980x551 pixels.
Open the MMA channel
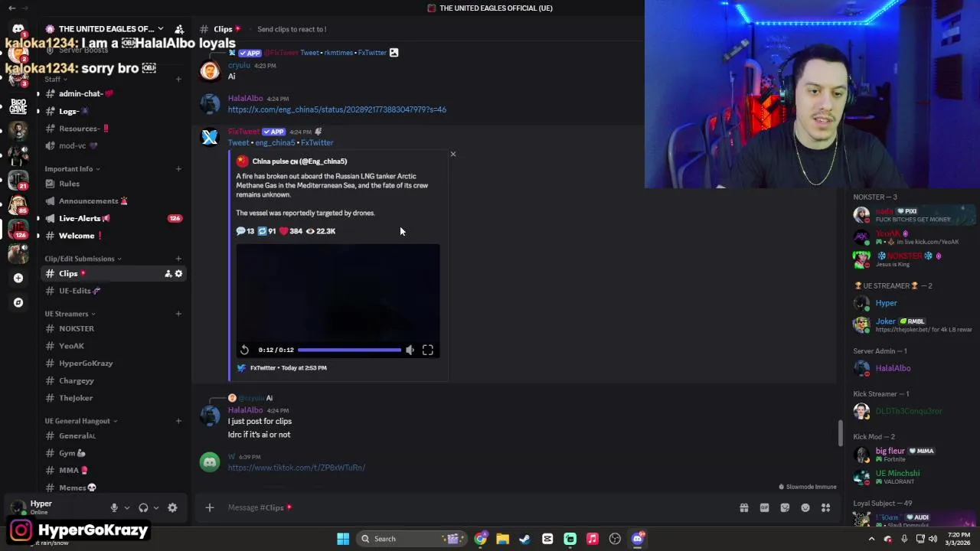[x=113, y=471]
